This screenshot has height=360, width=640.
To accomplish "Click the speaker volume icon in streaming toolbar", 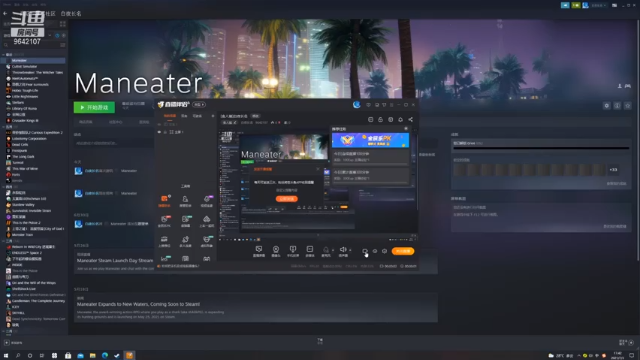I will [343, 249].
